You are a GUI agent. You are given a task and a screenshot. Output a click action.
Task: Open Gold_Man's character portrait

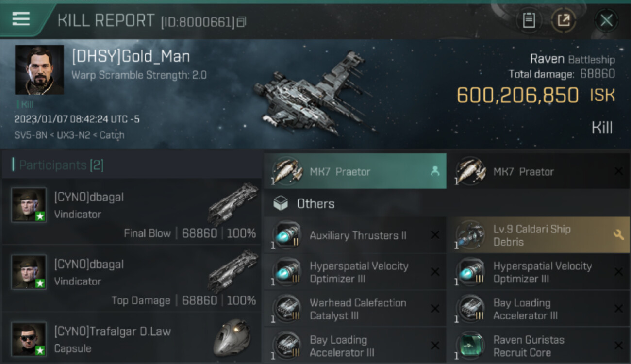(x=39, y=70)
